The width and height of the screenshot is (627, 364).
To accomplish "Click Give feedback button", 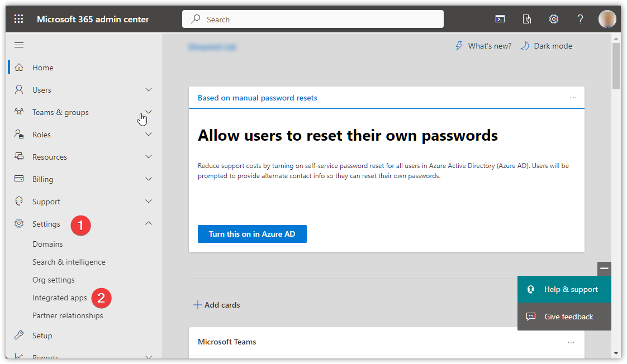I will [x=564, y=317].
